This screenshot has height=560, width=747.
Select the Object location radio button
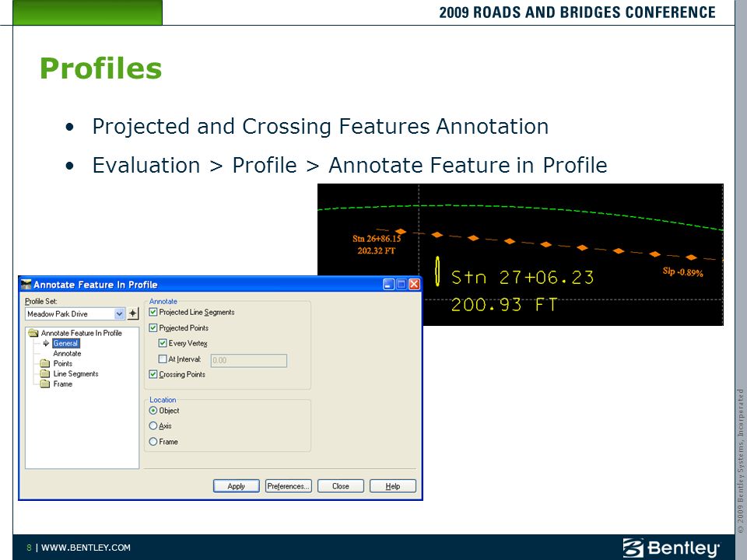click(x=153, y=411)
